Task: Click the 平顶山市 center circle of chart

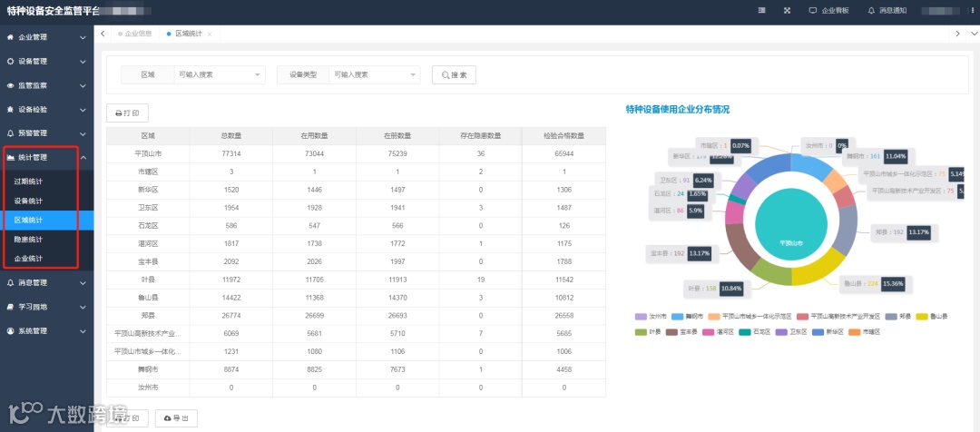Action: [791, 224]
